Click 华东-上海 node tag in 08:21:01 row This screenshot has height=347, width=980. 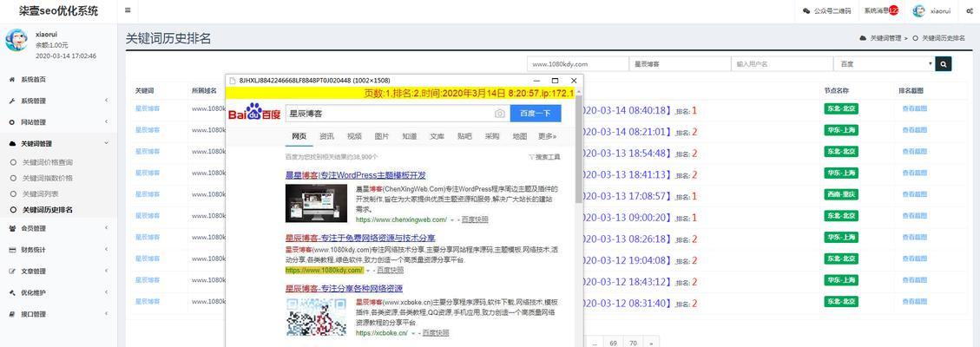(840, 130)
